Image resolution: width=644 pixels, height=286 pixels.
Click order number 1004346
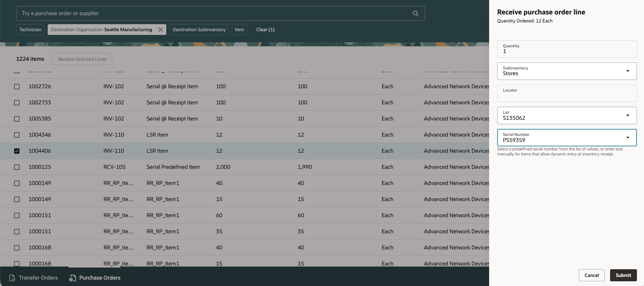pyautogui.click(x=40, y=135)
